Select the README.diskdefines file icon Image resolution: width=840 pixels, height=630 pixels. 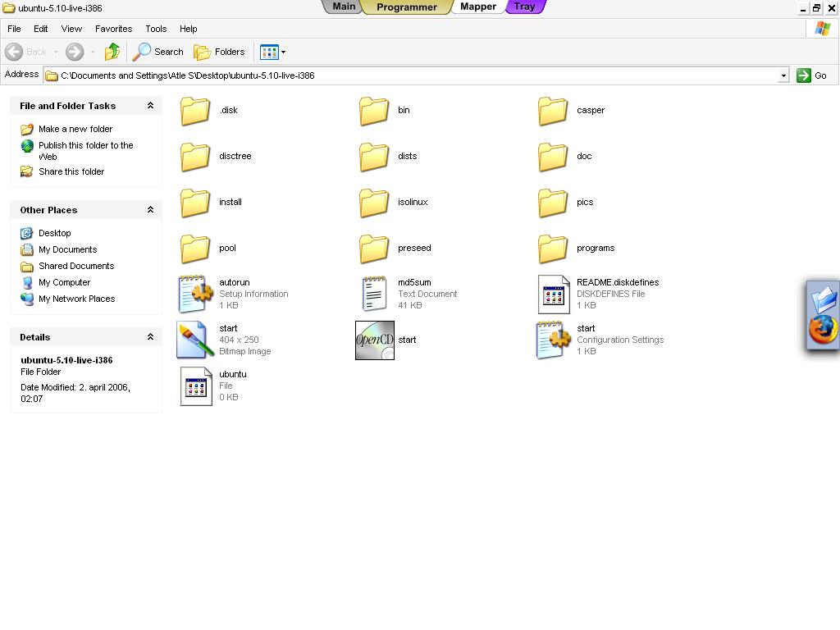(x=554, y=294)
